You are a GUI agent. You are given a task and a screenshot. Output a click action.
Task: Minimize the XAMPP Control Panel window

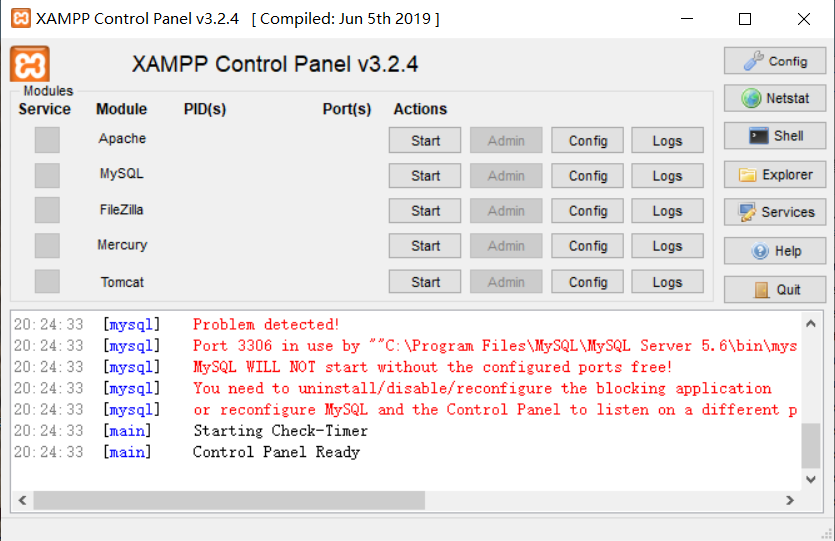tap(687, 19)
